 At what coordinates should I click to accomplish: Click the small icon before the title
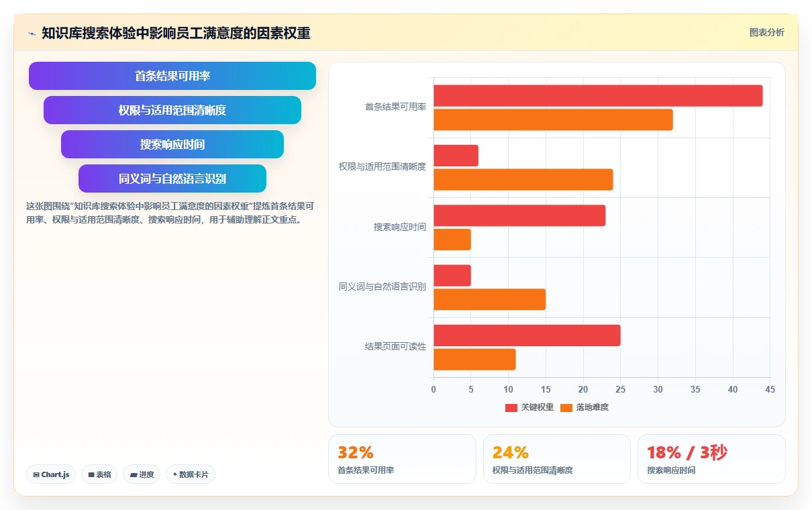tap(32, 33)
